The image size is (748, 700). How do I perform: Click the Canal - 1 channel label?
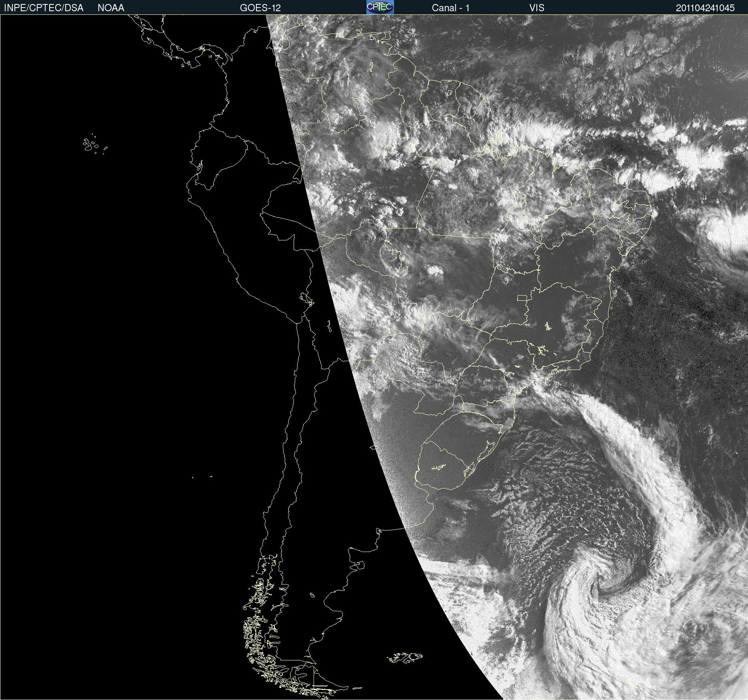[x=450, y=8]
